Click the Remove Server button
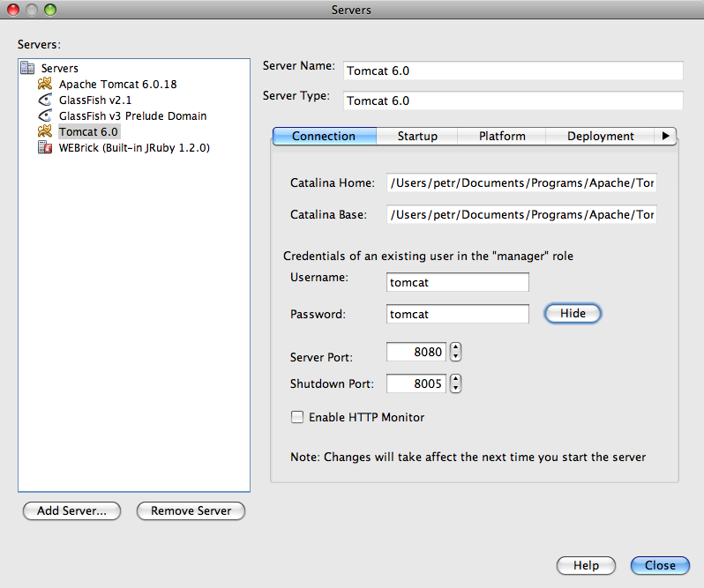Screen dimensions: 704x588 pyautogui.click(x=191, y=510)
